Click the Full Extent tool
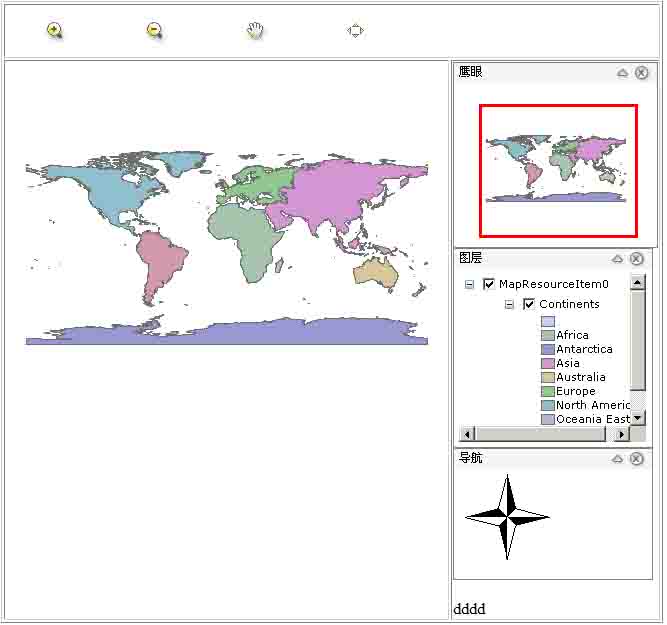This screenshot has width=667, height=625. (355, 31)
